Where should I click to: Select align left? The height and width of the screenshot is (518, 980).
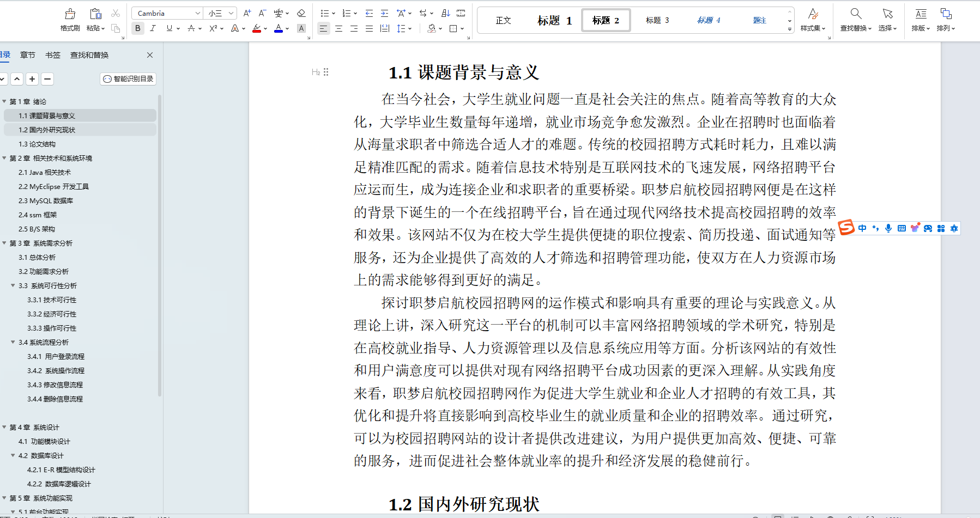coord(324,28)
